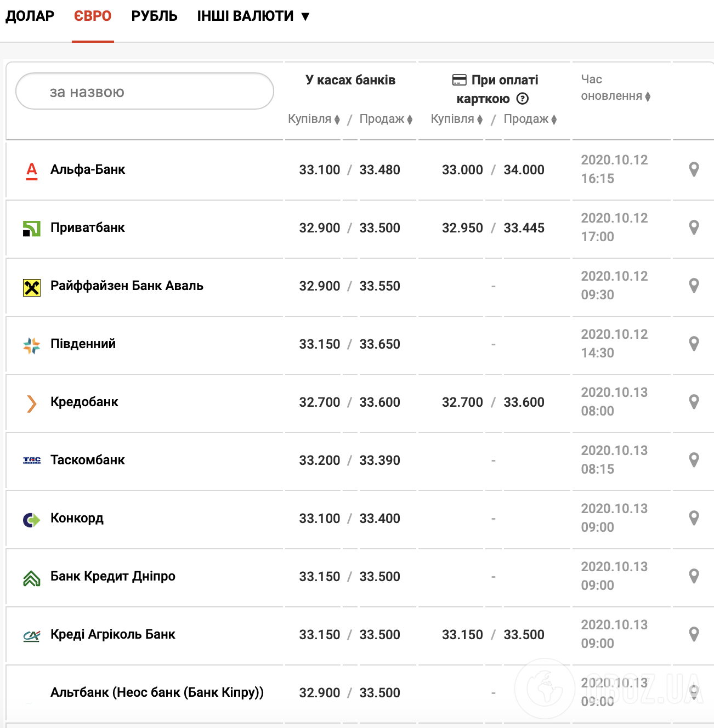Click the Приватбанк green logo
The width and height of the screenshot is (714, 728).
click(x=32, y=229)
